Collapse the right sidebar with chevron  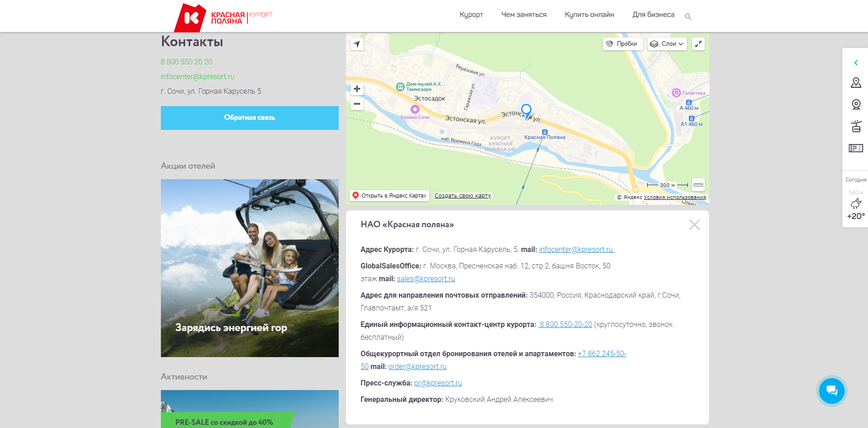click(856, 63)
